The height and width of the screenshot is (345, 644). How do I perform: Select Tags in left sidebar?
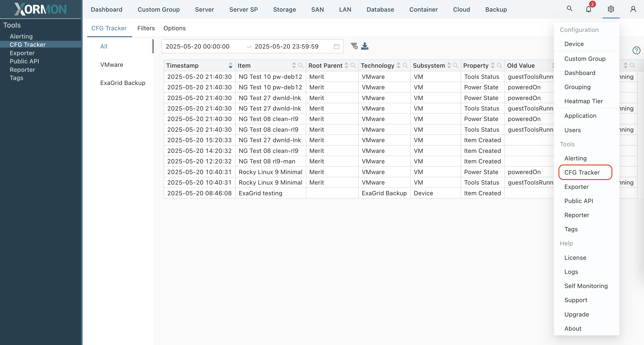(x=17, y=78)
